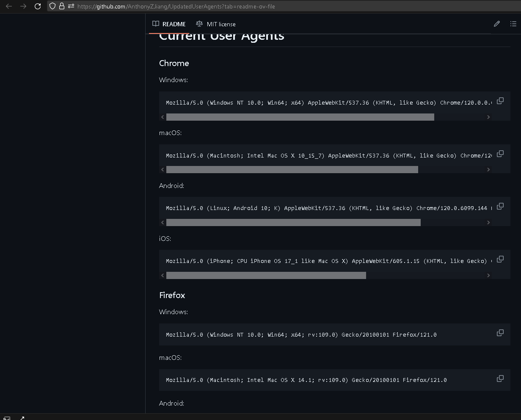Click the lock icon in address bar
Image resolution: width=521 pixels, height=420 pixels.
coord(62,6)
